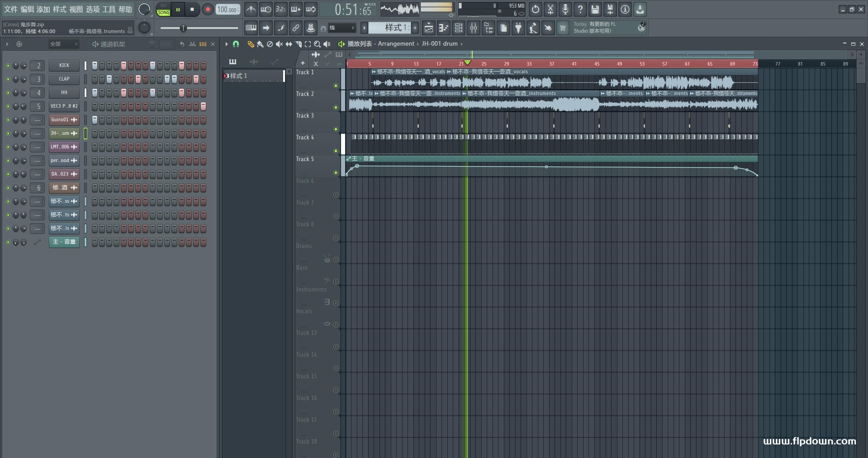
Task: Toggle the mute dot for Track 2
Action: point(336,107)
